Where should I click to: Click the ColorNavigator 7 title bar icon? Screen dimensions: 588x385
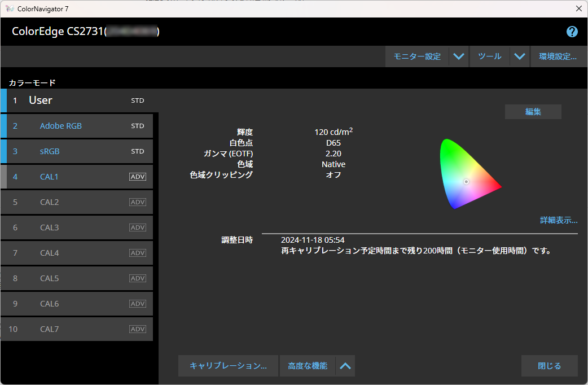click(10, 8)
